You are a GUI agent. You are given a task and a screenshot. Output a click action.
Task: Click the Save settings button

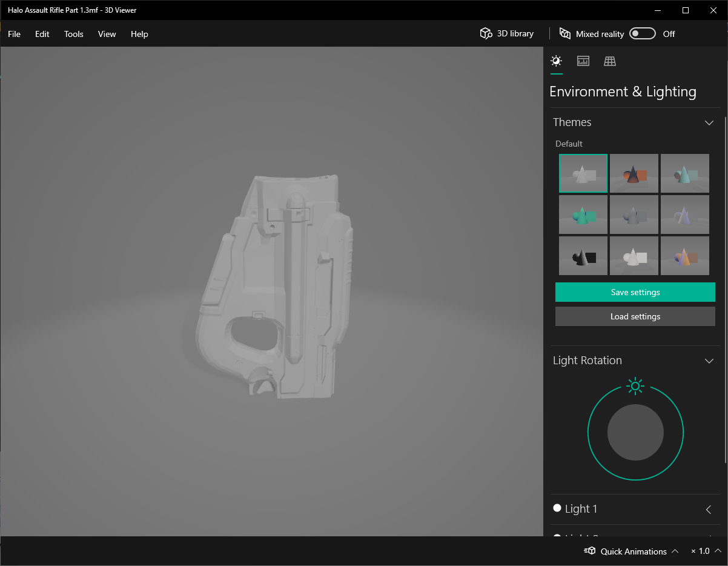pos(635,292)
